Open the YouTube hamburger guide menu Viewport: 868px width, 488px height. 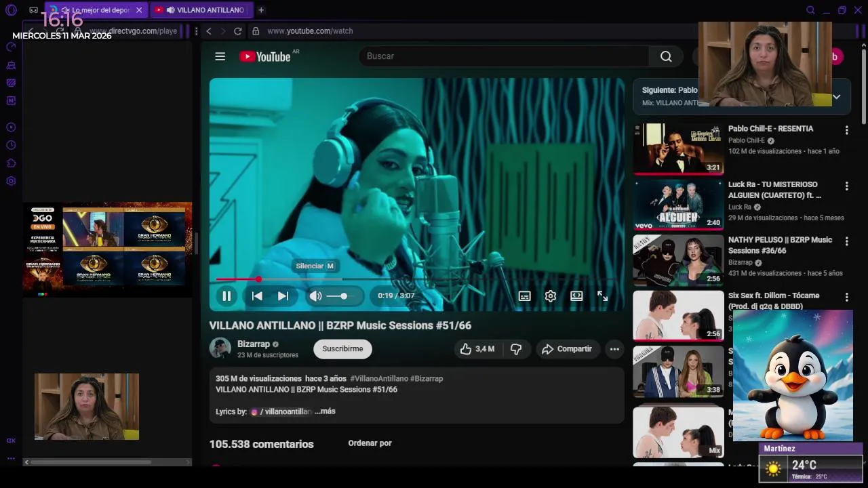220,56
